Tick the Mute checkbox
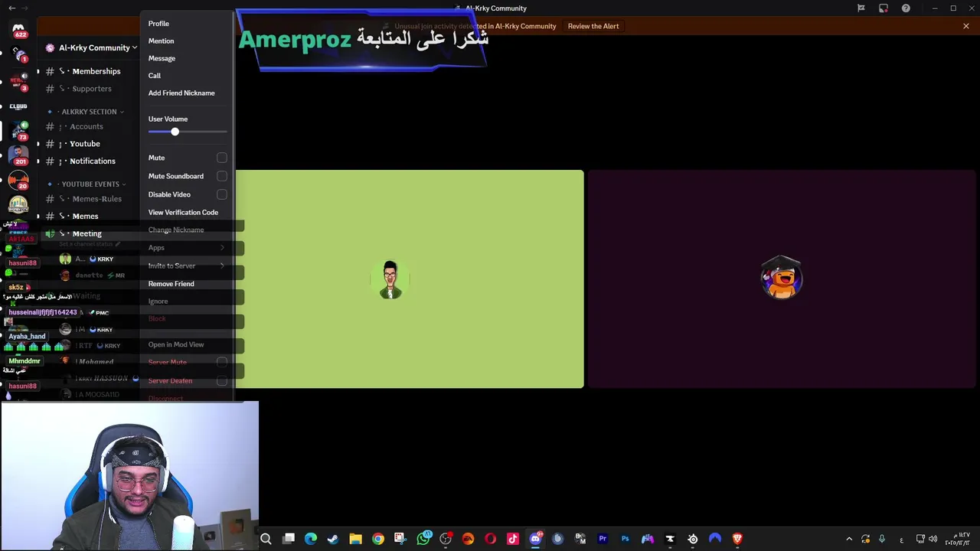Image resolution: width=980 pixels, height=551 pixels. coord(221,158)
